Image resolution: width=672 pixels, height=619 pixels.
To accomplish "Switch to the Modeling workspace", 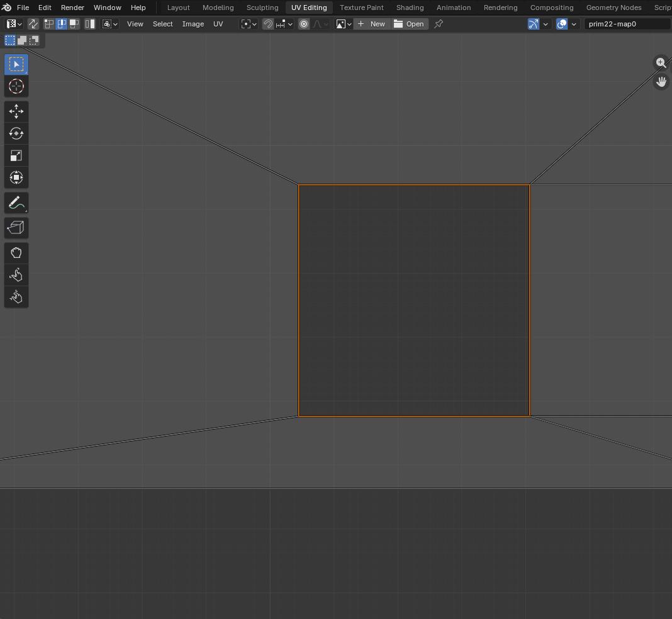I will coord(218,8).
